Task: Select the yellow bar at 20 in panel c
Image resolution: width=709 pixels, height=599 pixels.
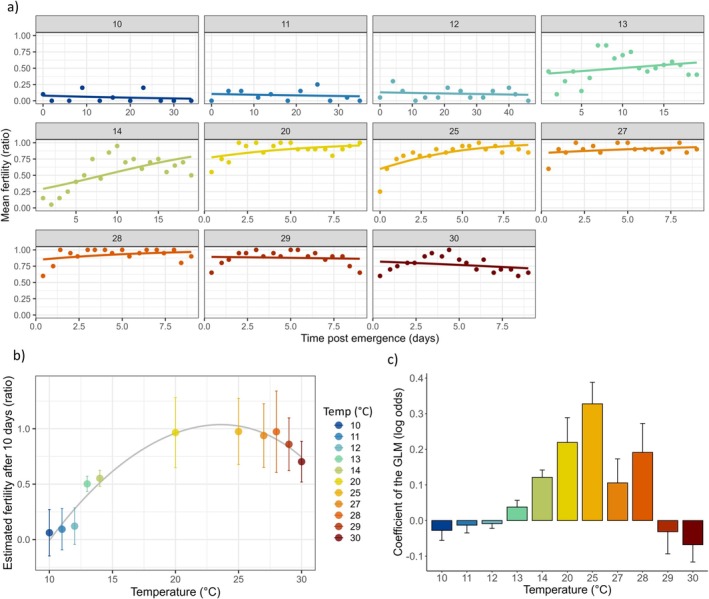Action: (x=567, y=481)
